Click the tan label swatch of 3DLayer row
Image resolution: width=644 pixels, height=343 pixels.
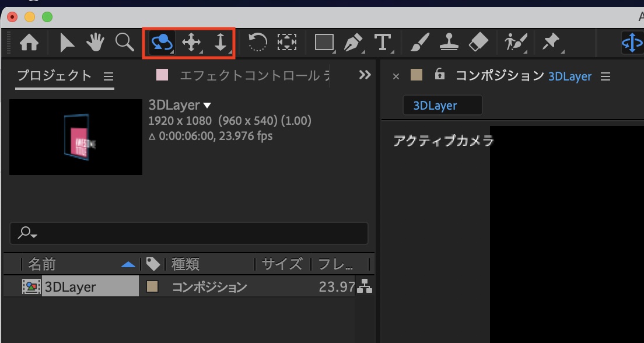pos(152,286)
